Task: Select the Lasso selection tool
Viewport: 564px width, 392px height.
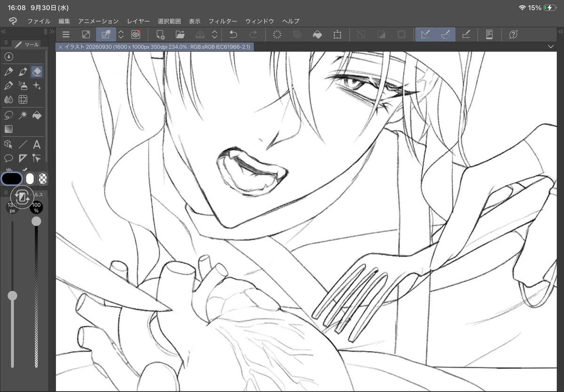Action: 8,115
